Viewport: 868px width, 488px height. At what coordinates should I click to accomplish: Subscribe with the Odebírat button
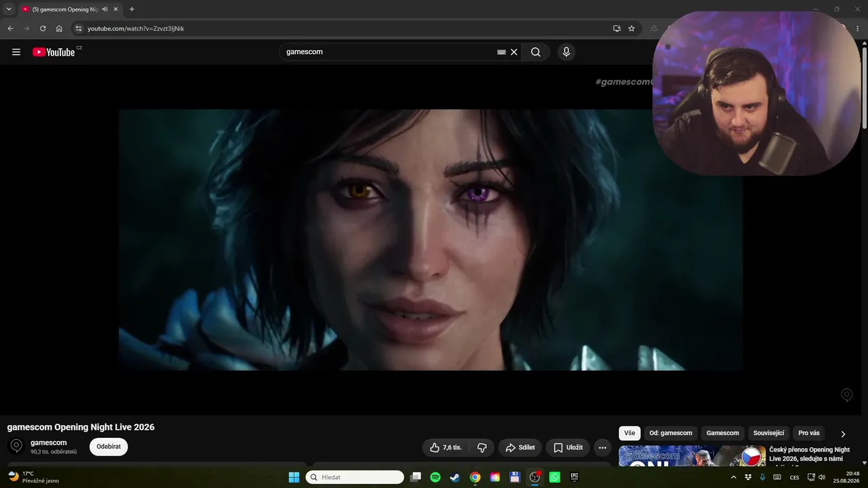tap(108, 447)
